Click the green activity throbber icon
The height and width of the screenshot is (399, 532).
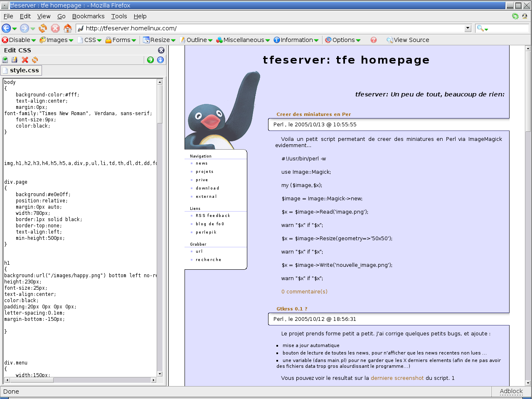[x=515, y=16]
